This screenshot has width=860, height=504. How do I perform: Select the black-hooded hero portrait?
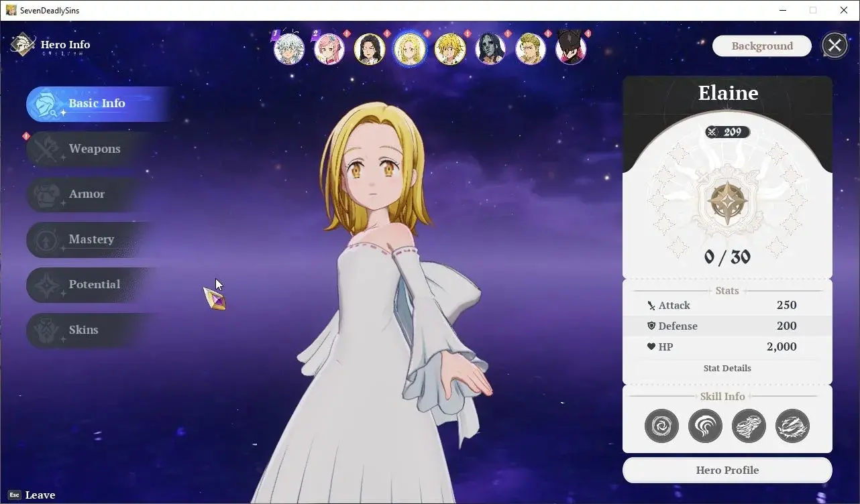[571, 49]
